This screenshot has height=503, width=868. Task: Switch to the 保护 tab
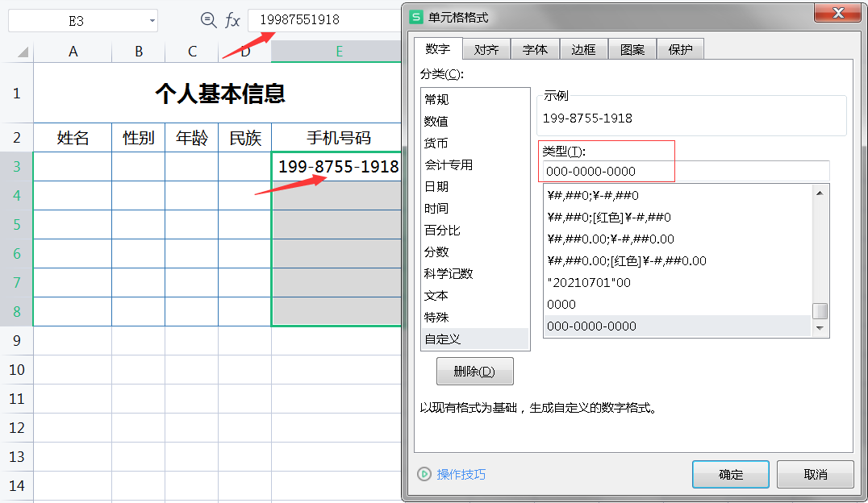point(680,50)
